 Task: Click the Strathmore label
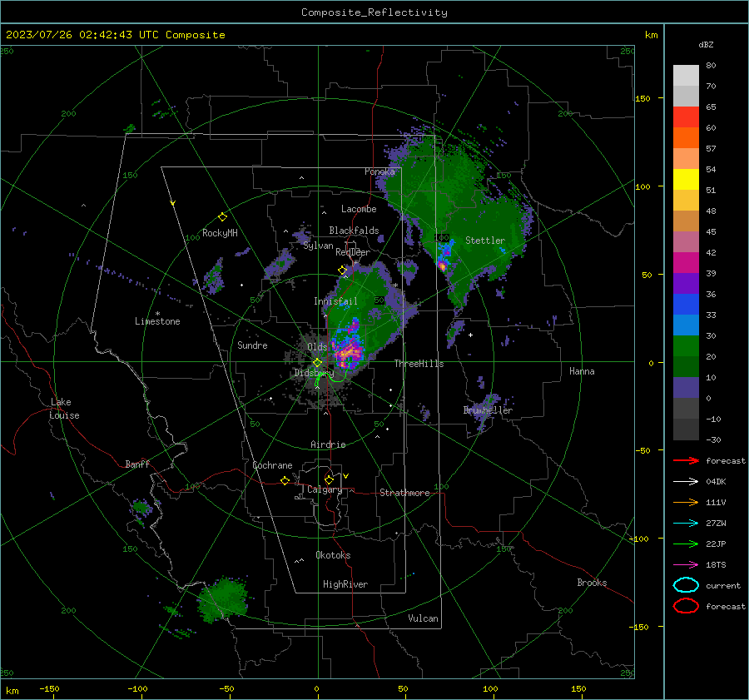click(404, 493)
